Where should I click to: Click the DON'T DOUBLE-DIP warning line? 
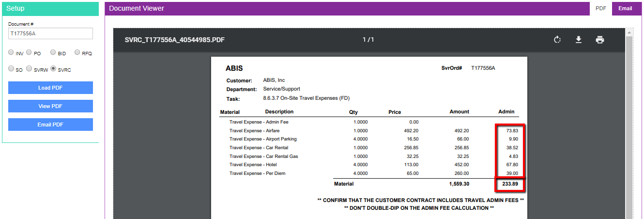click(x=419, y=208)
